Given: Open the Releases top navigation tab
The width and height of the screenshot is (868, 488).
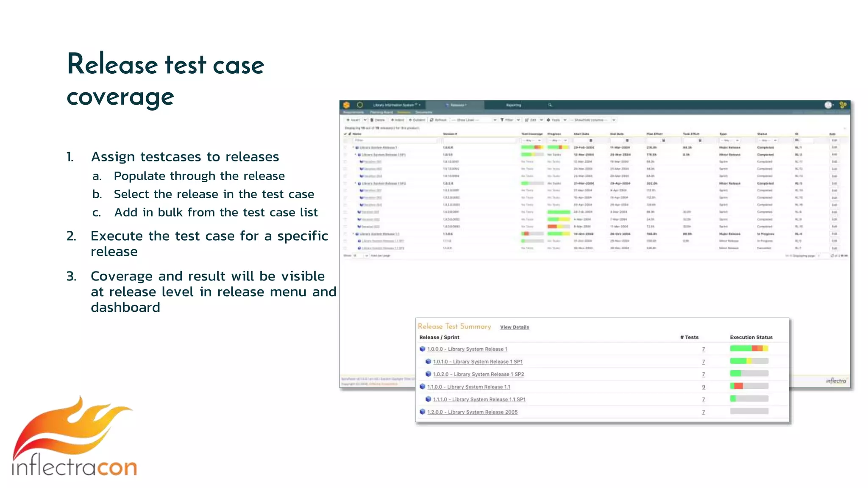Looking at the screenshot, I should (x=456, y=105).
